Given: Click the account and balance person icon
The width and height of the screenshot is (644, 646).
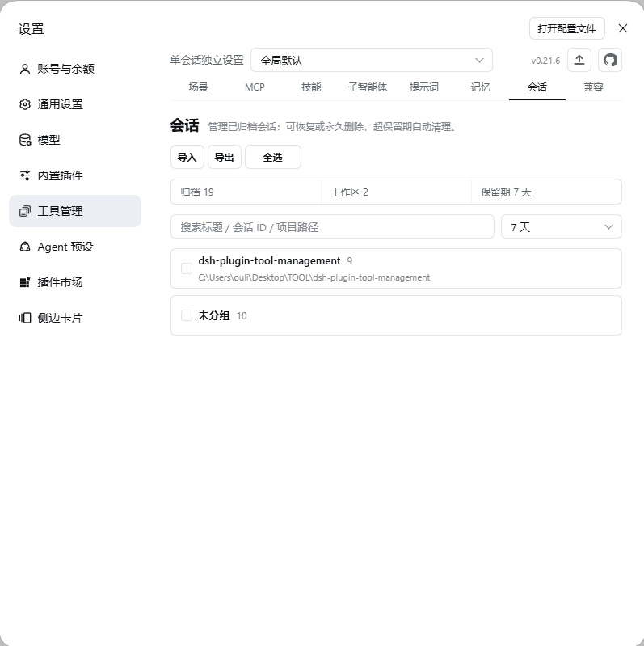Looking at the screenshot, I should (25, 69).
